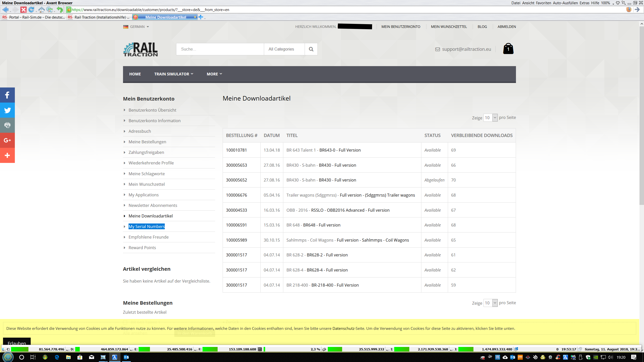Switch to the Portal Rail-Sim.de tab

pos(34,17)
